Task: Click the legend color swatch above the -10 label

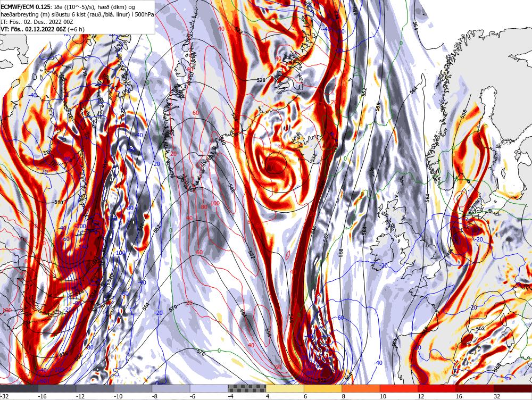Action: click(x=133, y=388)
